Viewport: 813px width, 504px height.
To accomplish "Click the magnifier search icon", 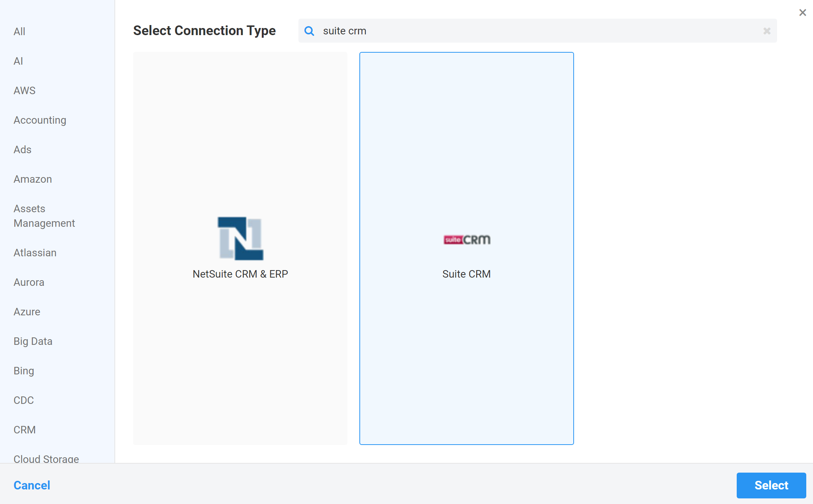I will (x=309, y=31).
